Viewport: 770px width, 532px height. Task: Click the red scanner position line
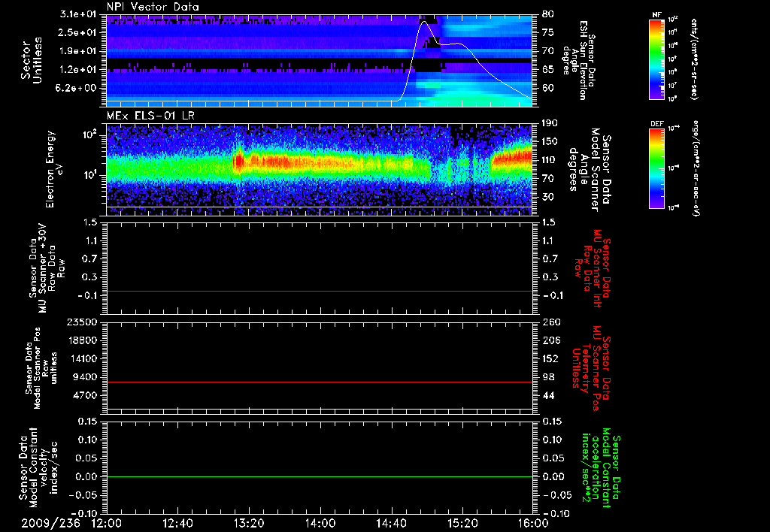pyautogui.click(x=320, y=382)
